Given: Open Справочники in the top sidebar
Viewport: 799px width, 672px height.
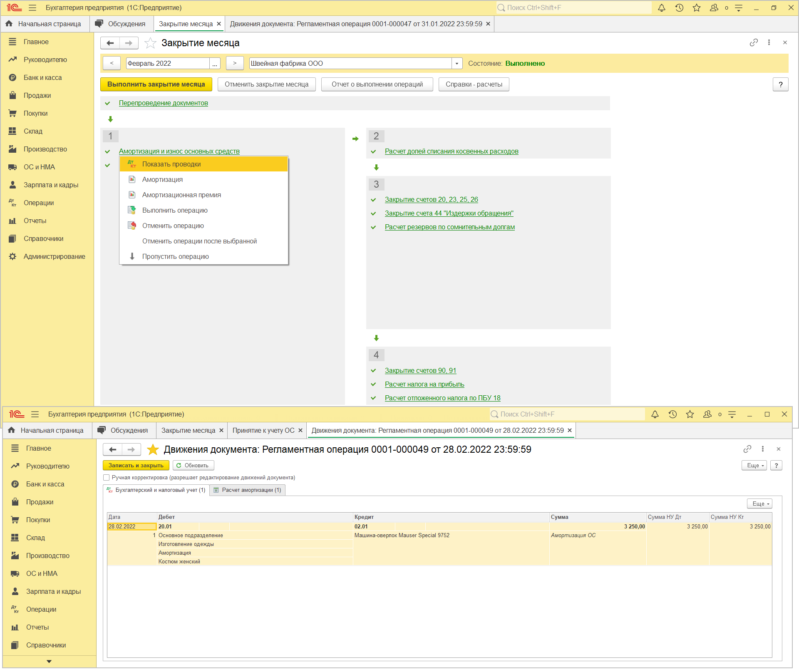Looking at the screenshot, I should click(x=43, y=239).
